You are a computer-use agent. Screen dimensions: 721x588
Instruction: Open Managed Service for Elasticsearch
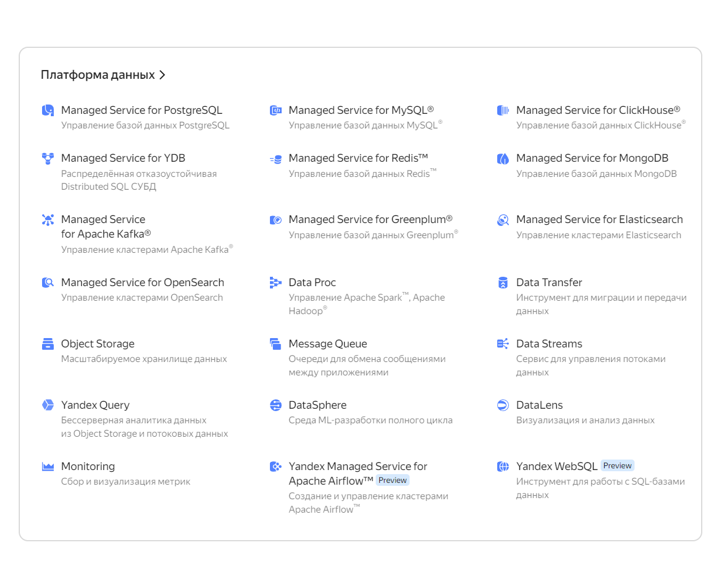(599, 219)
